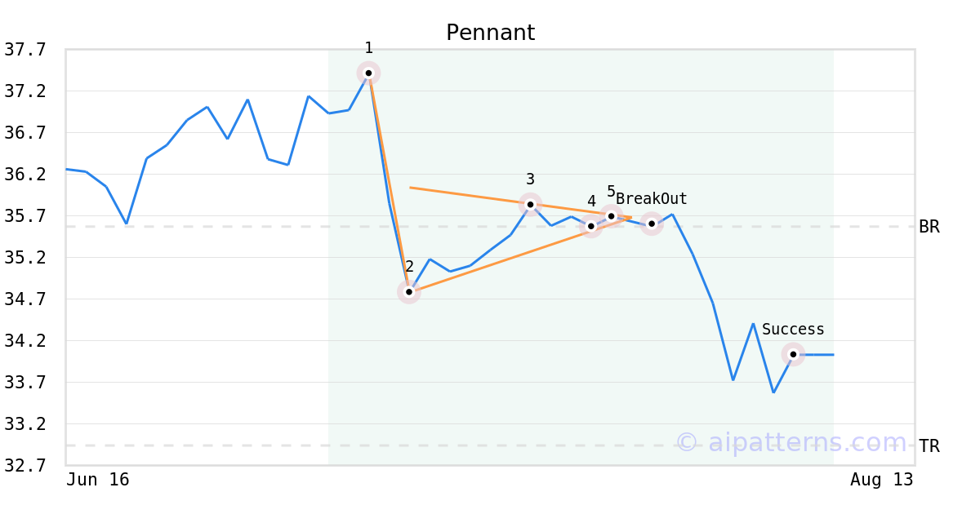Screen dimensions: 980x514
Task: Click the Success point marker
Action: [x=793, y=354]
